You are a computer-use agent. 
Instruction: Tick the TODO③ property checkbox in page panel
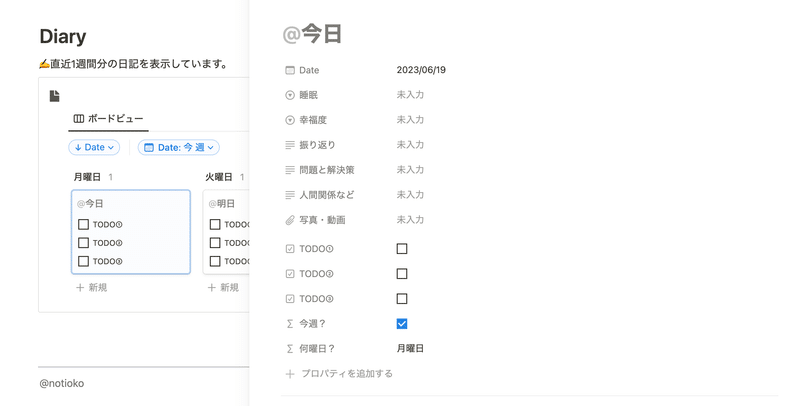click(402, 299)
